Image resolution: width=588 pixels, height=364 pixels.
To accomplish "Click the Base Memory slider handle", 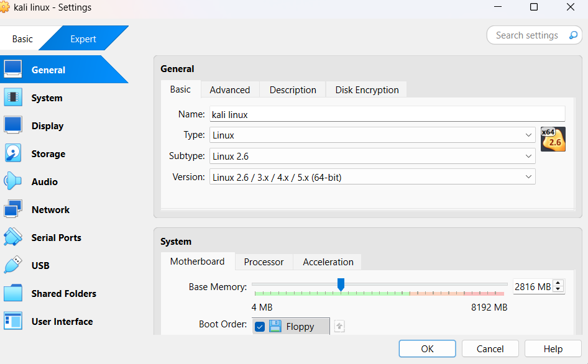I will pyautogui.click(x=341, y=284).
